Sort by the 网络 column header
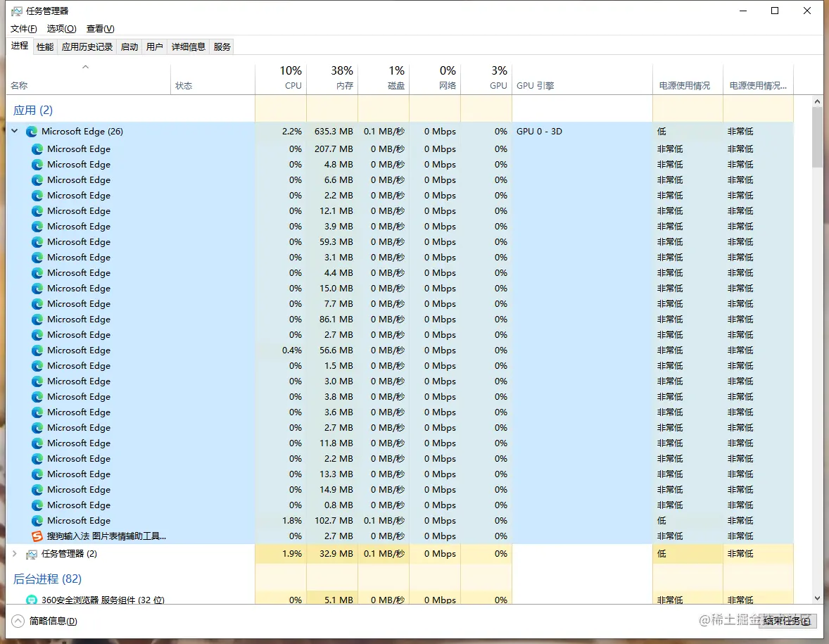This screenshot has width=829, height=644. click(x=435, y=80)
